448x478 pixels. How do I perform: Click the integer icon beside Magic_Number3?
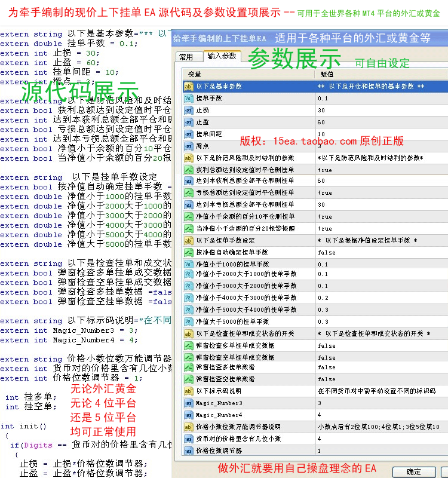point(188,403)
